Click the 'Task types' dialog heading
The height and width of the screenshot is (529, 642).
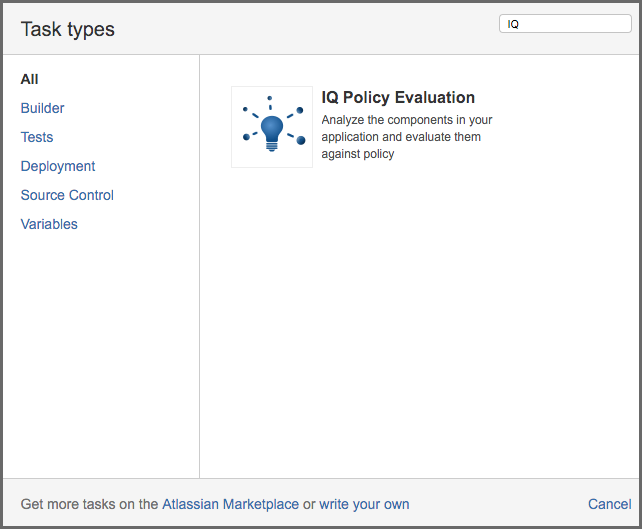coord(68,29)
